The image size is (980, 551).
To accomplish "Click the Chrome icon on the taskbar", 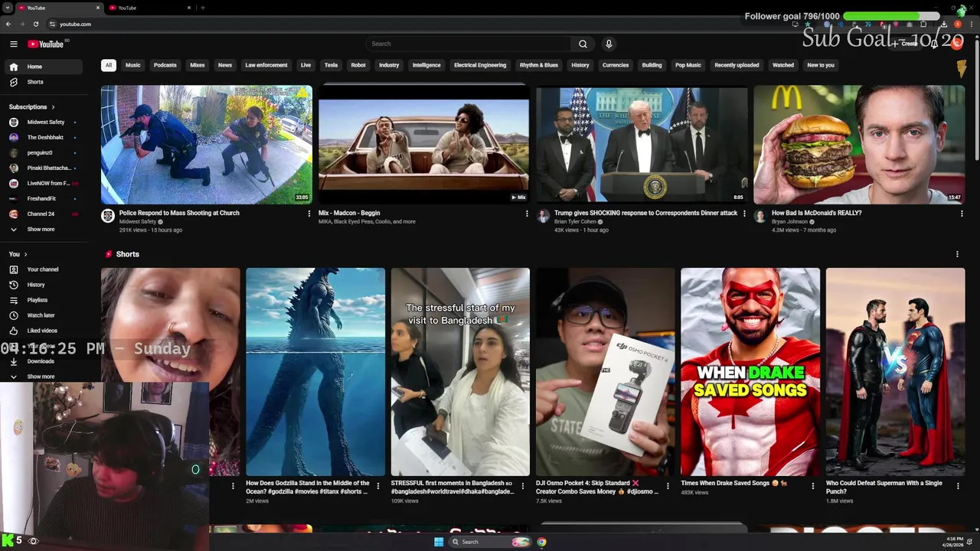I will 541,542.
